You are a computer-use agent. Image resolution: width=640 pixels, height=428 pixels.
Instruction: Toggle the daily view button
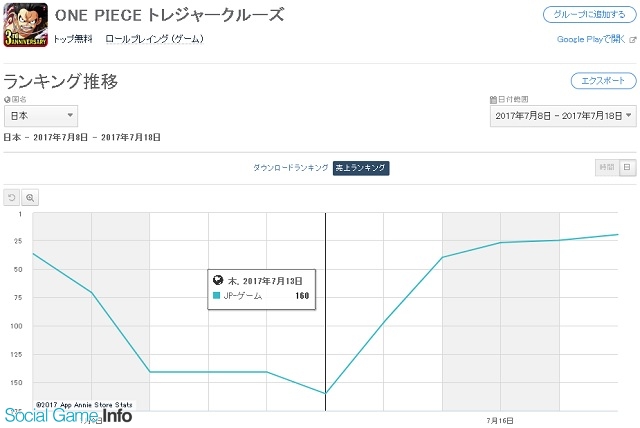click(627, 167)
